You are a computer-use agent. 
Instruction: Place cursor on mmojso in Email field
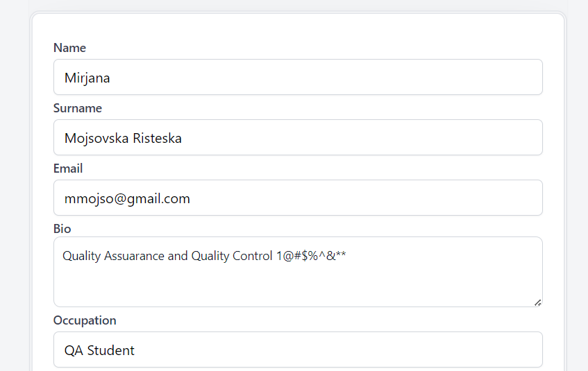click(x=84, y=198)
